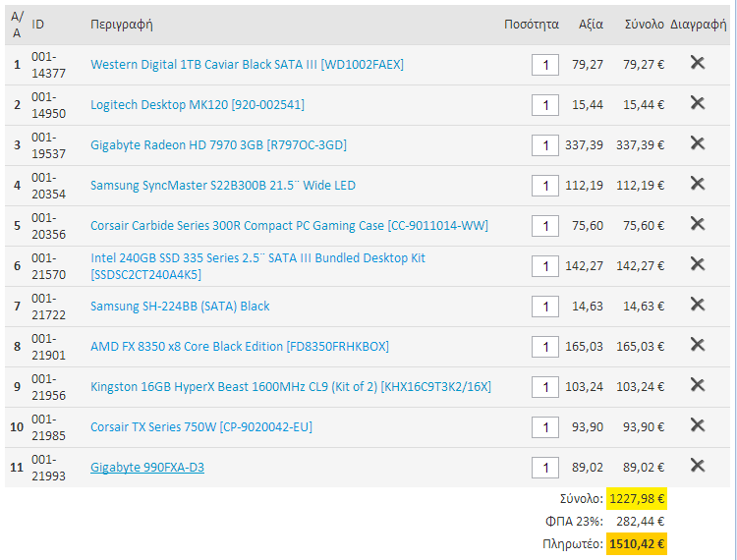
Task: Open Samsung SH-224BB (SATA) Black link
Action: pyautogui.click(x=180, y=307)
